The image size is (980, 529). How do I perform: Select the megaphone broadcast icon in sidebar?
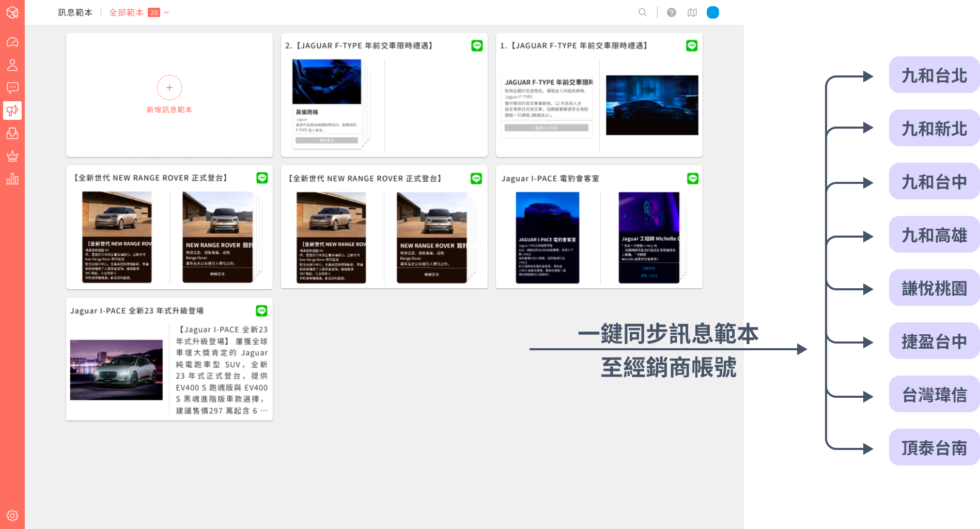(12, 111)
